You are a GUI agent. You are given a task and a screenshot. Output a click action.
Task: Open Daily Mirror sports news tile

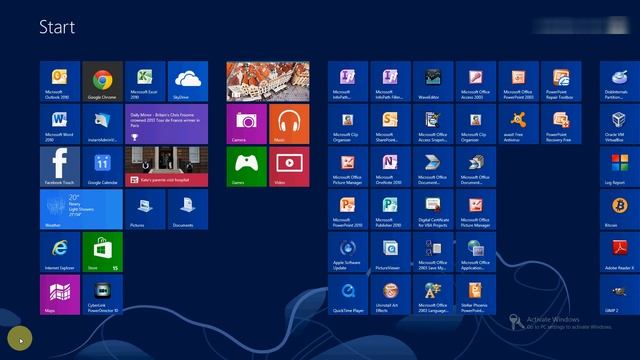pyautogui.click(x=167, y=124)
